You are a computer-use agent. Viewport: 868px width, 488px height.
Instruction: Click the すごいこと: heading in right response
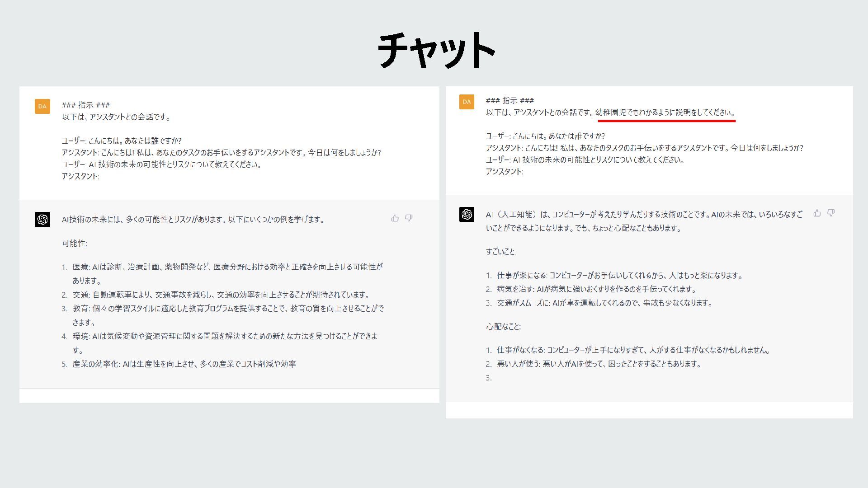(x=501, y=252)
